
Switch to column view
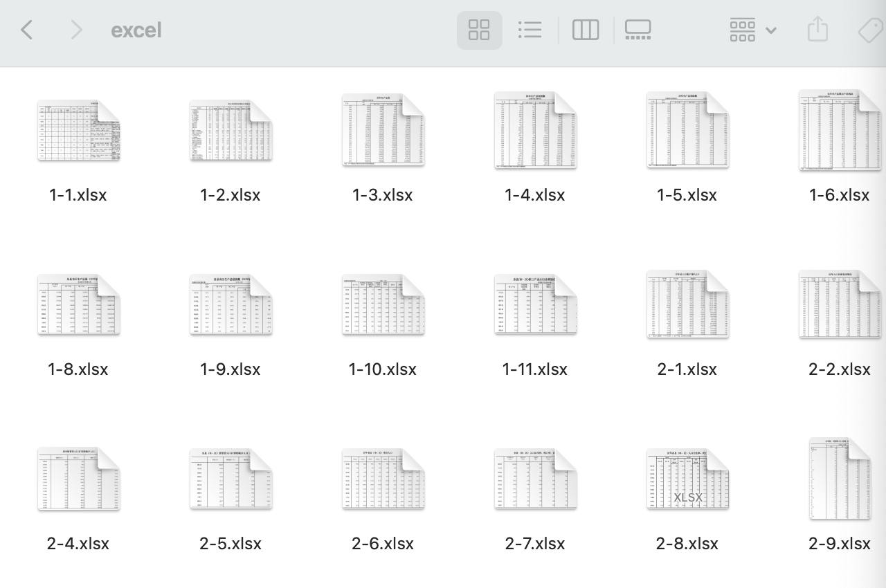[586, 30]
